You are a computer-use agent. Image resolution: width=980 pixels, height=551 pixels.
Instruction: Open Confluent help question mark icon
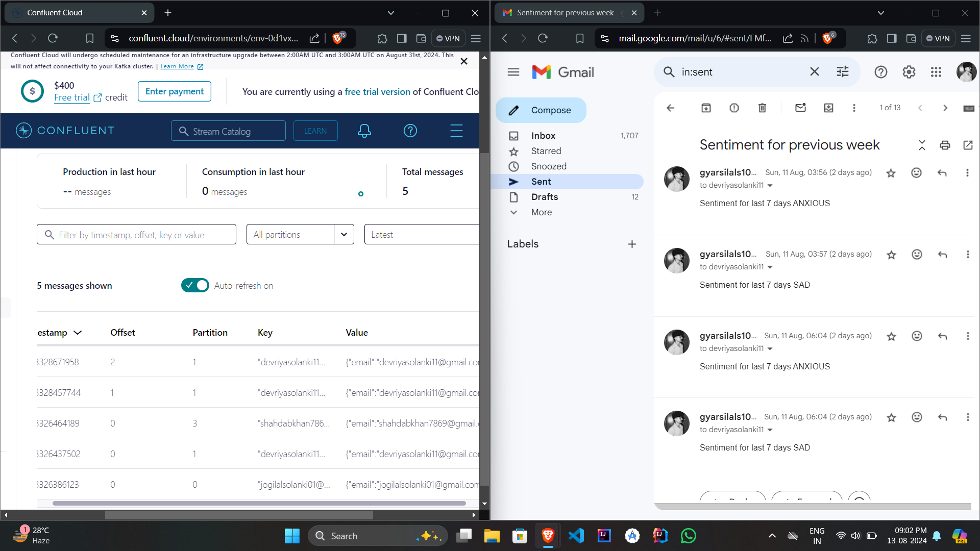410,131
